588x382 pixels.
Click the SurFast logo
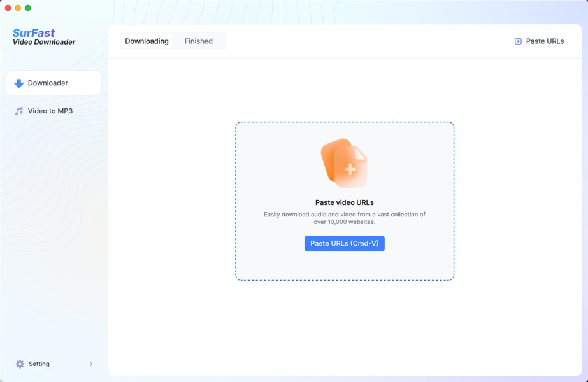coord(34,32)
